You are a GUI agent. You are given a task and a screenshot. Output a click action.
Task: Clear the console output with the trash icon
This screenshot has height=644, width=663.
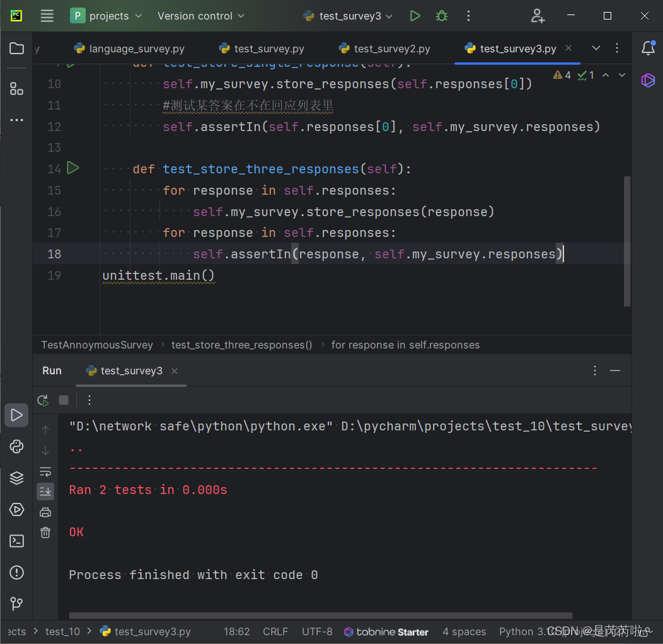(x=45, y=532)
